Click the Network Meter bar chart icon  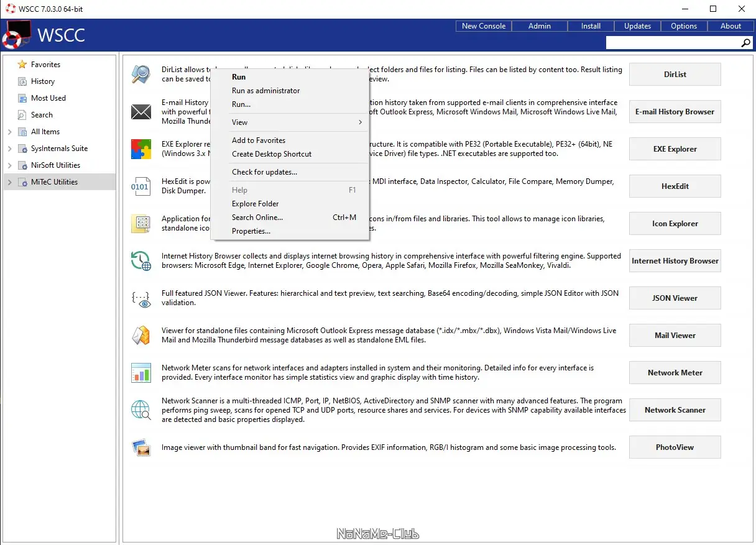[x=141, y=372]
